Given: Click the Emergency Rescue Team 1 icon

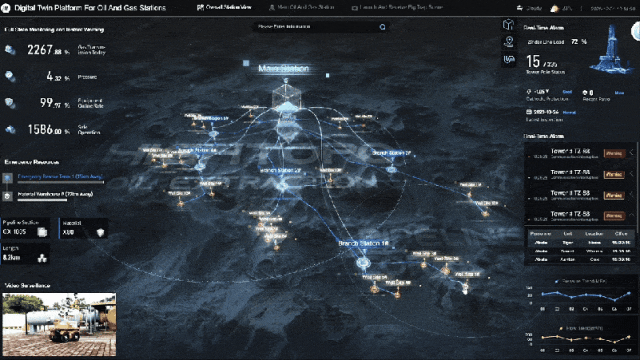Looking at the screenshot, I should (7, 178).
